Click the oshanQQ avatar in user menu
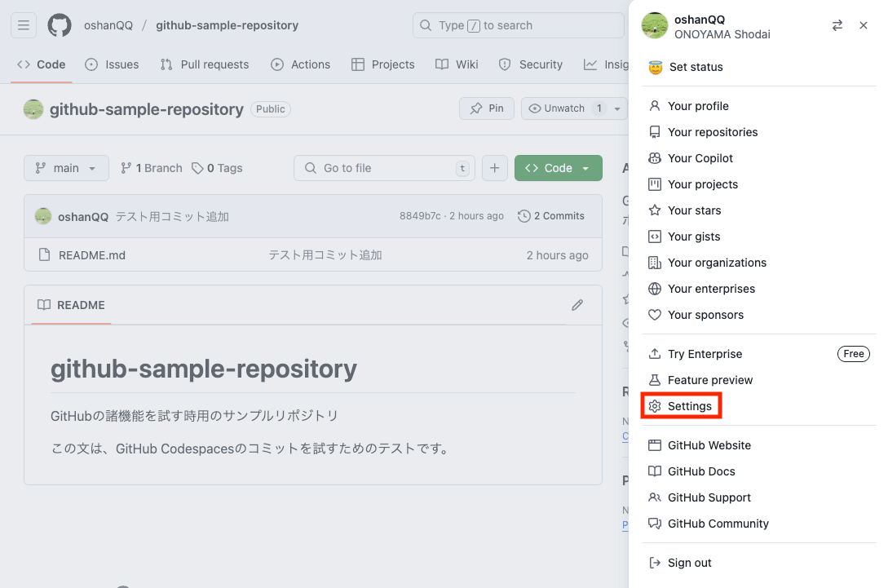This screenshot has width=888, height=588. [655, 26]
